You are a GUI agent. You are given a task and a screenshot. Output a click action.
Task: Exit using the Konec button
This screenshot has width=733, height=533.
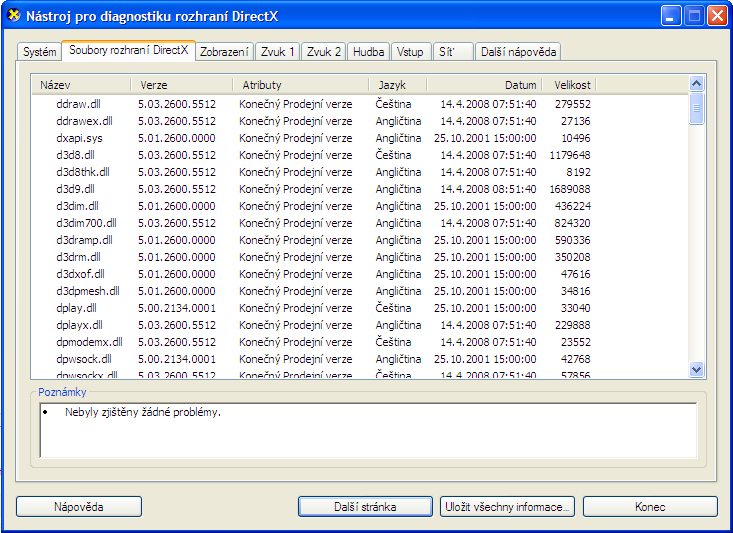(x=650, y=507)
